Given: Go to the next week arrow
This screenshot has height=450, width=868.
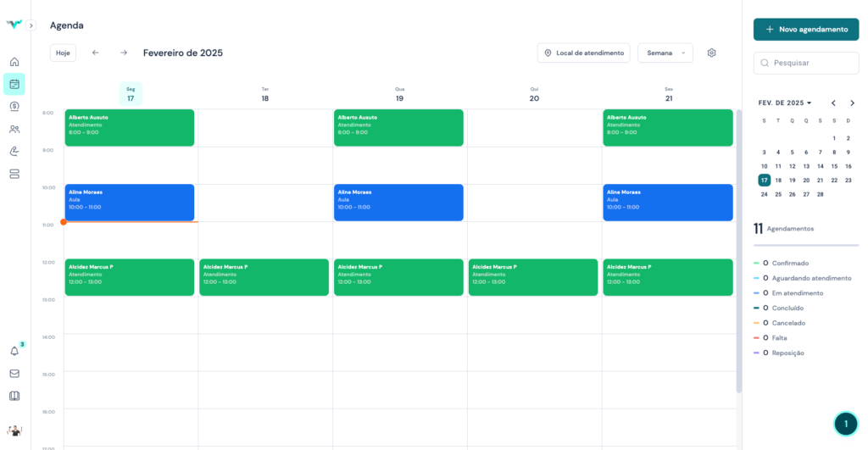Looking at the screenshot, I should [x=124, y=53].
